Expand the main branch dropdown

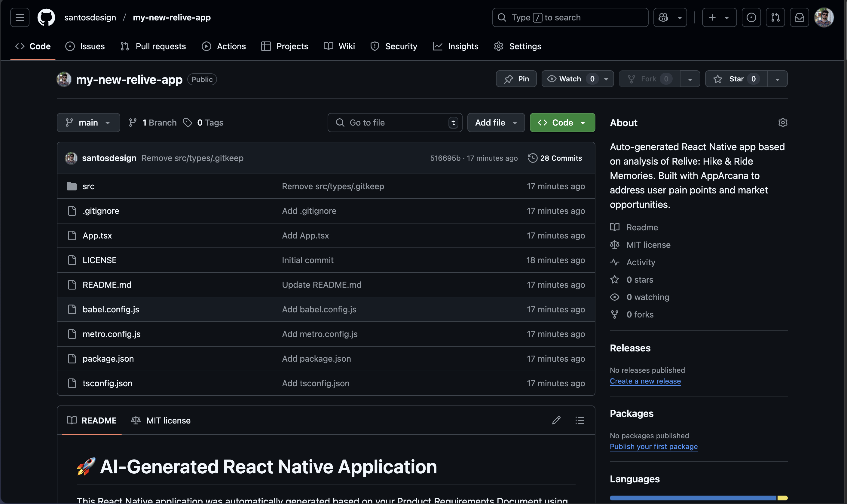(x=88, y=123)
